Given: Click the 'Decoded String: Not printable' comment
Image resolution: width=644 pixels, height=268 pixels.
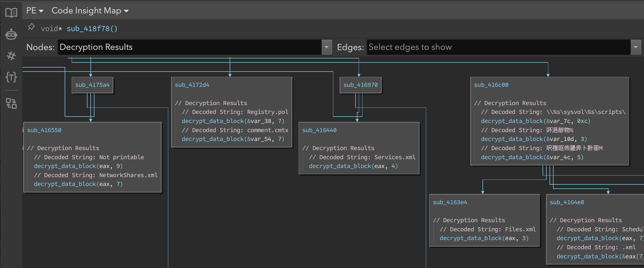Looking at the screenshot, I should coord(89,157).
